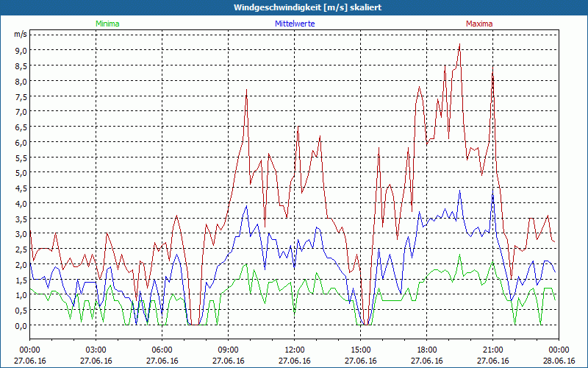588x368 pixels.
Task: Click the red Maxima peak at 21:00
Action: [492, 67]
